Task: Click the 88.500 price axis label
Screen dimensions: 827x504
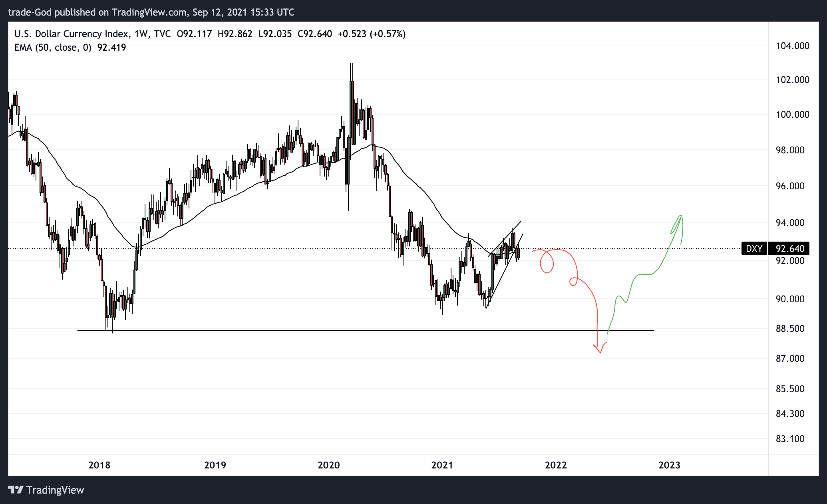Action: 790,329
